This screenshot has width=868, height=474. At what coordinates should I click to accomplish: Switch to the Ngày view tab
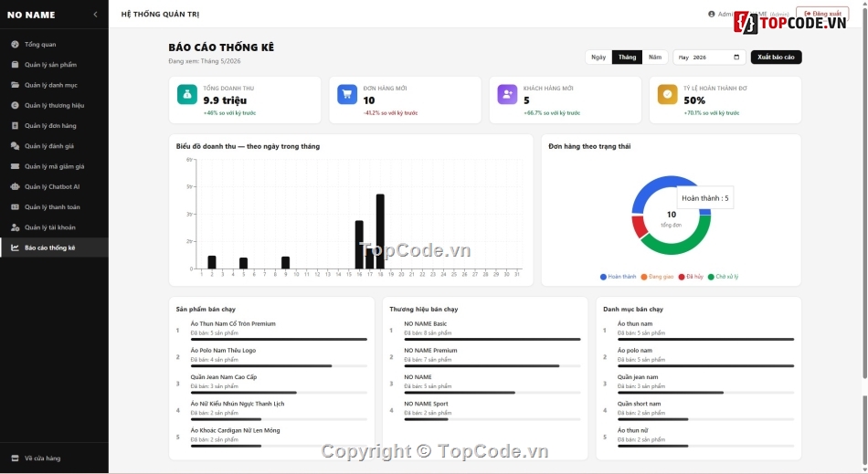(598, 57)
